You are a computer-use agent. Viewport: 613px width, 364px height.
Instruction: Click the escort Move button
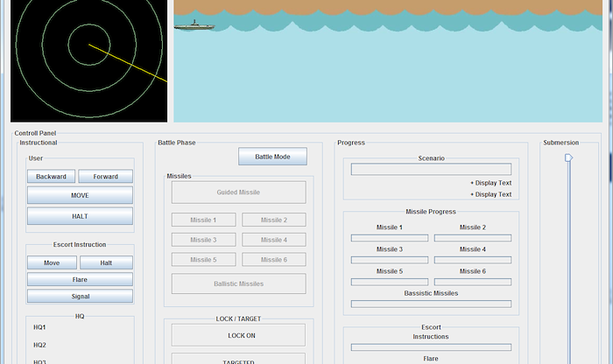(52, 262)
